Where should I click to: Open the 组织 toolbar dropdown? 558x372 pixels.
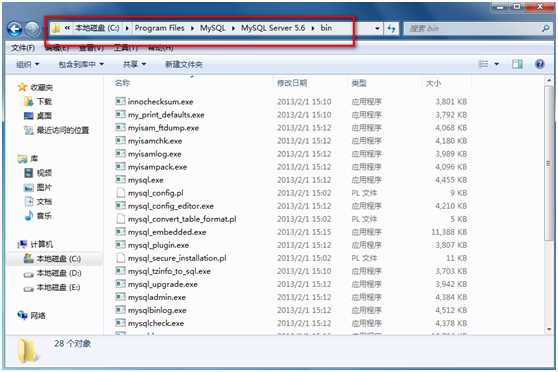click(x=27, y=64)
